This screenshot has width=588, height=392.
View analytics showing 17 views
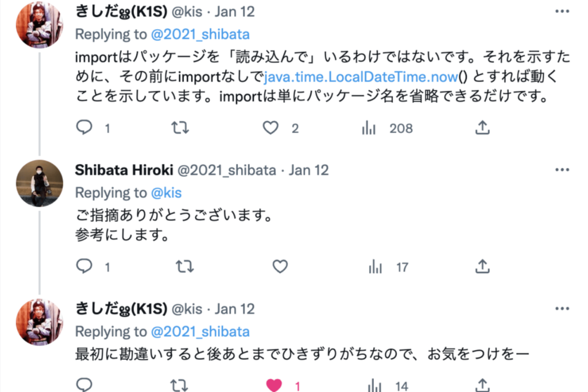(376, 266)
